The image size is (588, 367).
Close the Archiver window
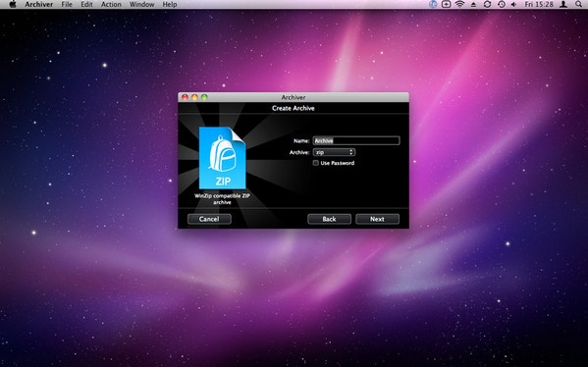(185, 97)
